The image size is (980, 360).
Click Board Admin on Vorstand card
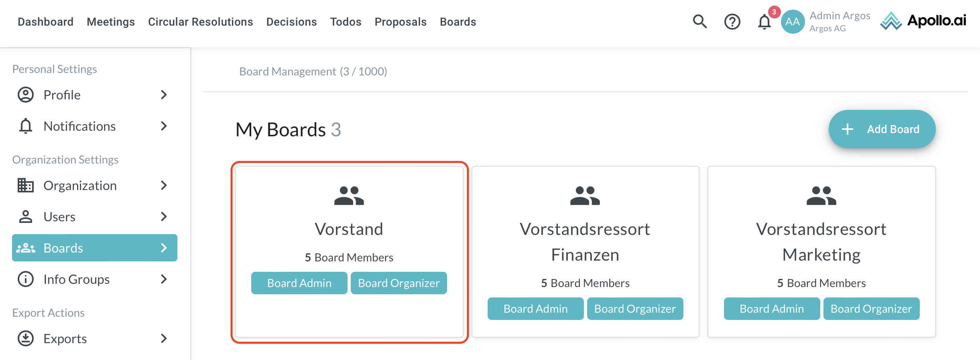[299, 283]
